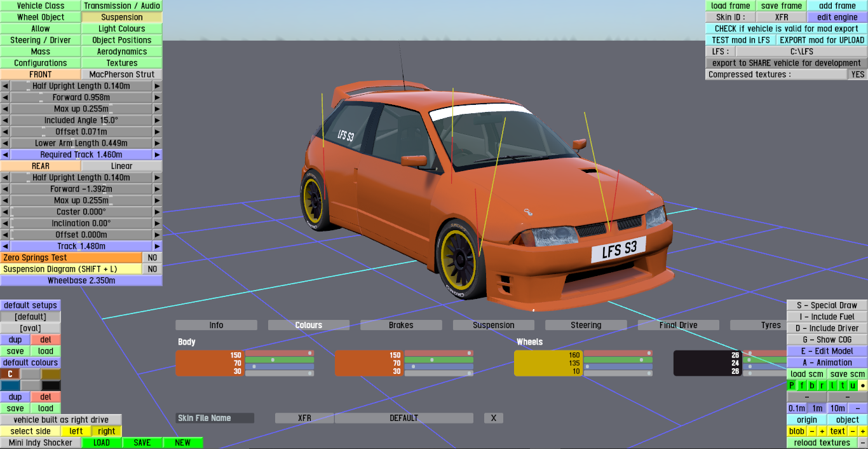Toggle Compressed textures YES
Image resolution: width=868 pixels, height=449 pixels.
tap(858, 74)
